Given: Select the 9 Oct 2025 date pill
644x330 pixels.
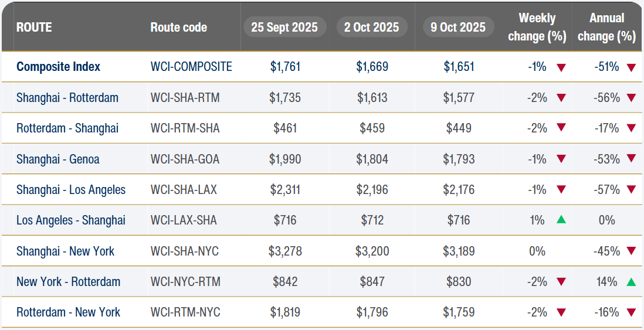Looking at the screenshot, I should pos(458,27).
